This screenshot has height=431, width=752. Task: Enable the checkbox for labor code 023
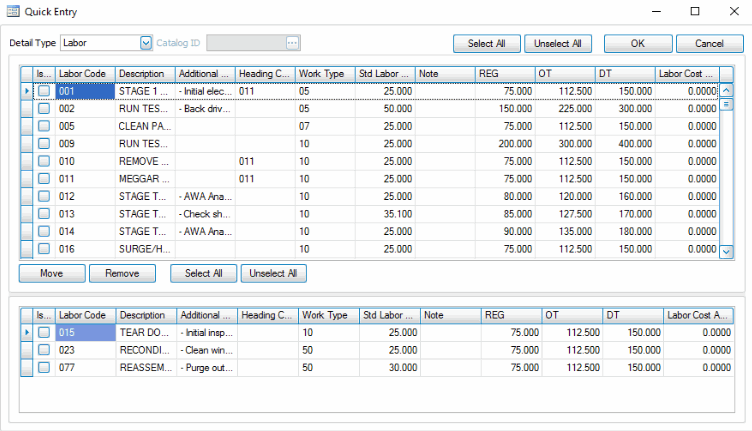pyautogui.click(x=44, y=350)
